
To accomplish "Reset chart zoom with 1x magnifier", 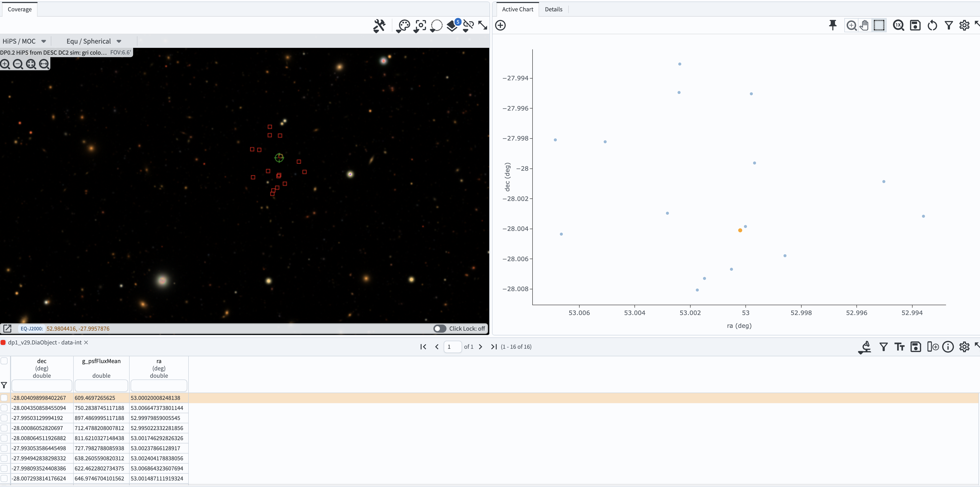I will coord(898,25).
